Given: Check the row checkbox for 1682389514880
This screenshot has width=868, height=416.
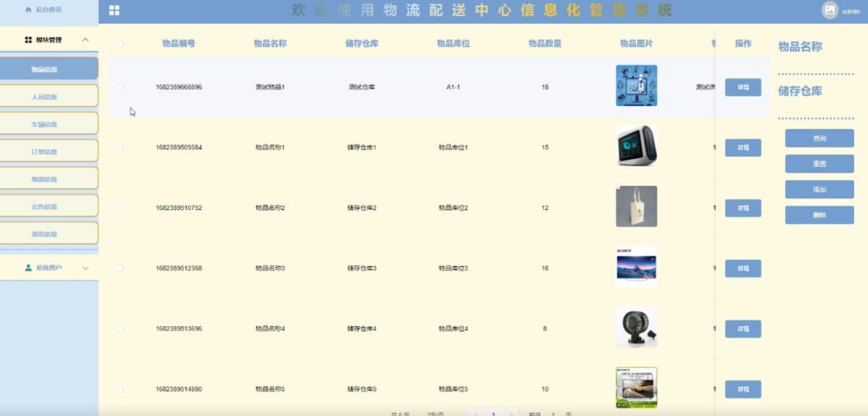Looking at the screenshot, I should (120, 389).
